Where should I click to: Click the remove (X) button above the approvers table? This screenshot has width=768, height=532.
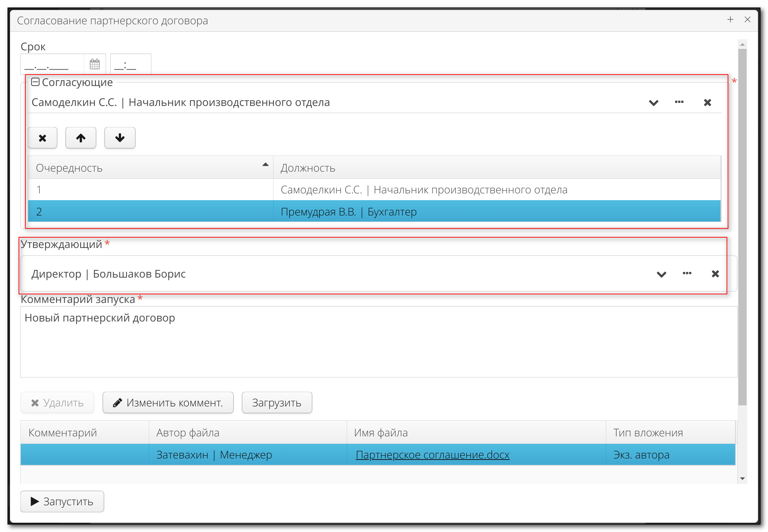tap(42, 138)
